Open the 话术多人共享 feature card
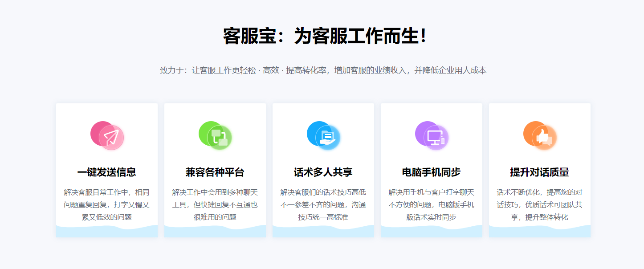The width and height of the screenshot is (644, 269). point(323,169)
